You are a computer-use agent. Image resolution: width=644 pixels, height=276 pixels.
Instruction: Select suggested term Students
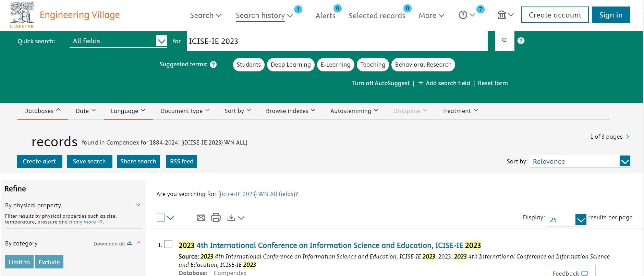click(249, 65)
